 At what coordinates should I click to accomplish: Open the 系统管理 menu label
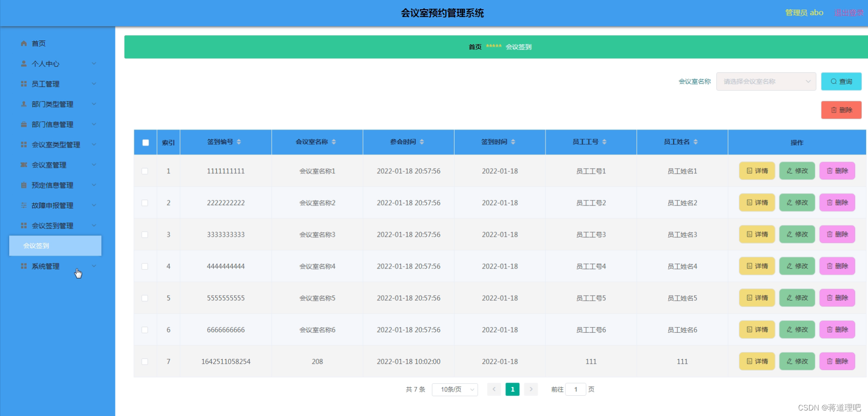click(x=46, y=266)
